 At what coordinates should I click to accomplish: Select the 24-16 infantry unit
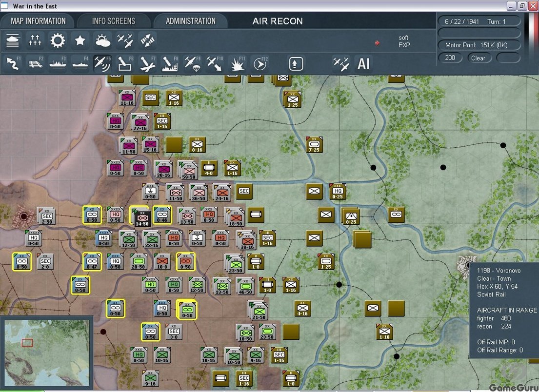[222, 193]
